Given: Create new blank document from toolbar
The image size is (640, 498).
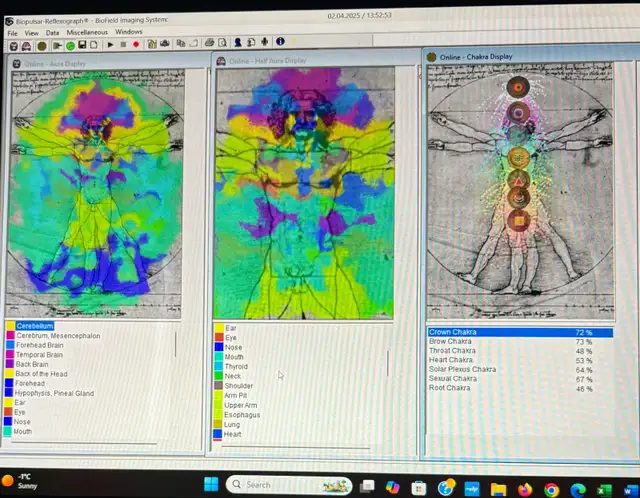Looking at the screenshot, I should point(94,45).
